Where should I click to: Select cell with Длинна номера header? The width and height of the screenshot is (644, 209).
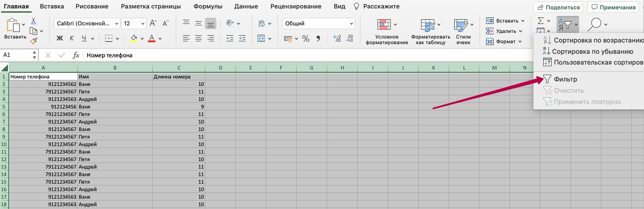(179, 77)
